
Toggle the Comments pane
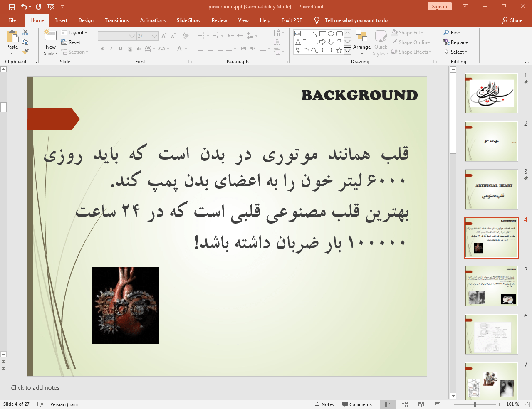pos(357,404)
